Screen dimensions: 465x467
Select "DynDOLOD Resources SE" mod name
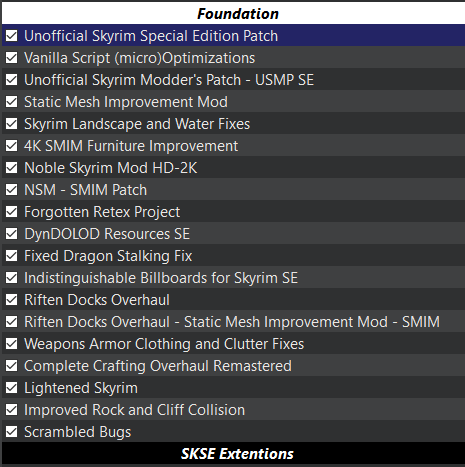pyautogui.click(x=107, y=234)
